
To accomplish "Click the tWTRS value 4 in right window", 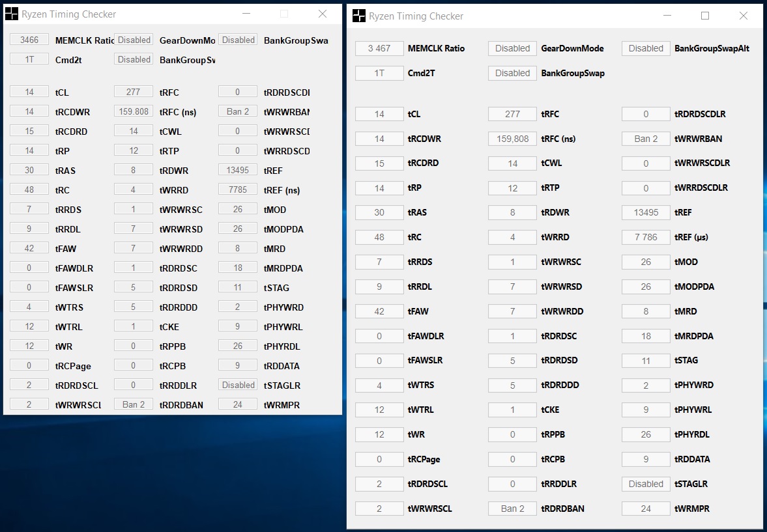I will point(379,385).
